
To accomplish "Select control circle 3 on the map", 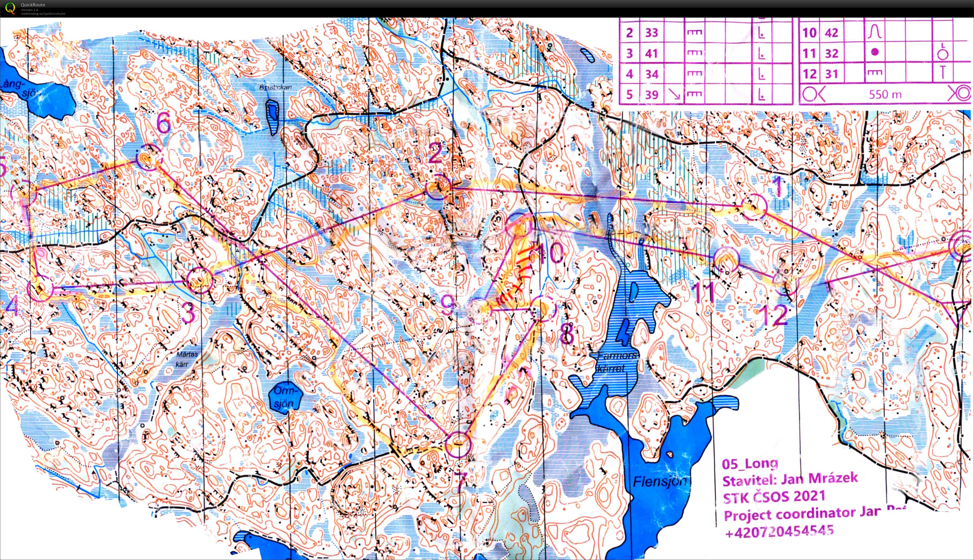I will 200,280.
